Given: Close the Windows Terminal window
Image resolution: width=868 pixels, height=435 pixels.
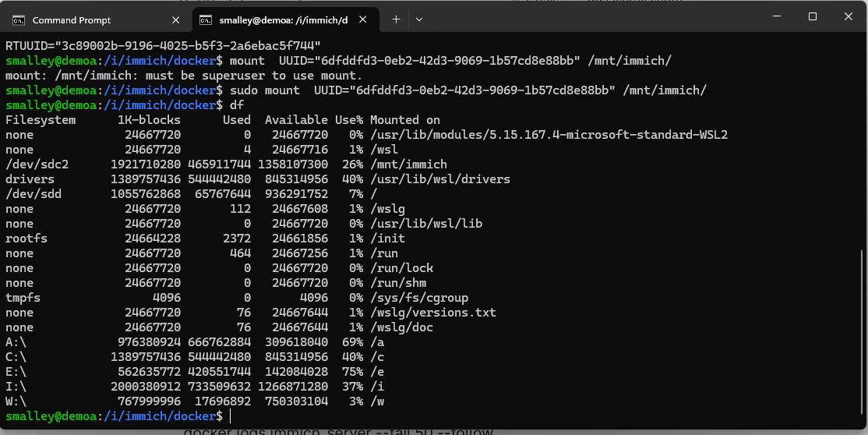Looking at the screenshot, I should point(848,16).
